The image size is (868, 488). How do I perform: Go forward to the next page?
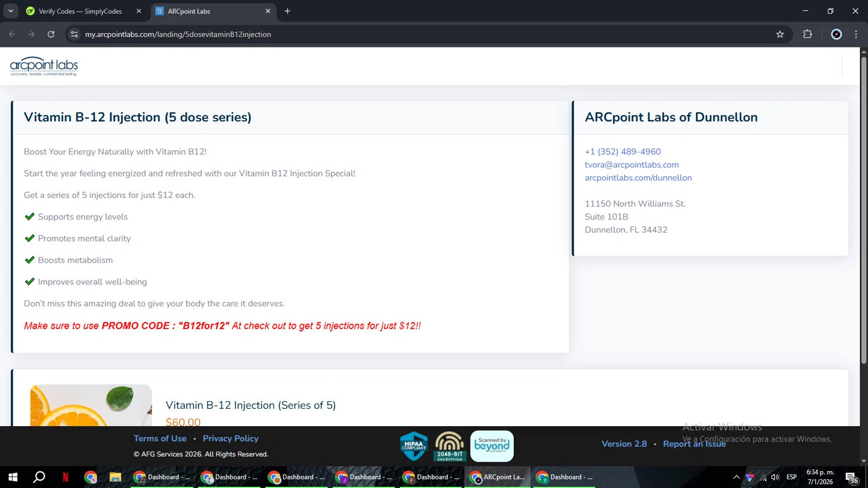pyautogui.click(x=31, y=34)
